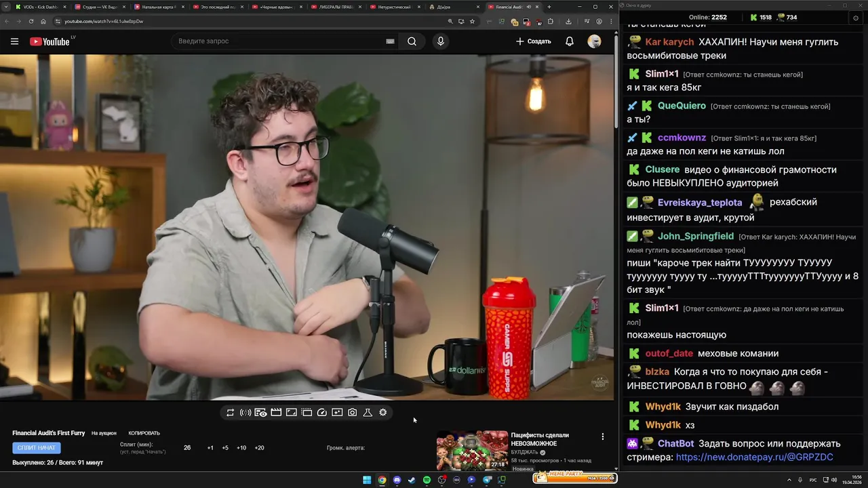
Task: Click the outof_date username in chat
Action: (x=669, y=353)
